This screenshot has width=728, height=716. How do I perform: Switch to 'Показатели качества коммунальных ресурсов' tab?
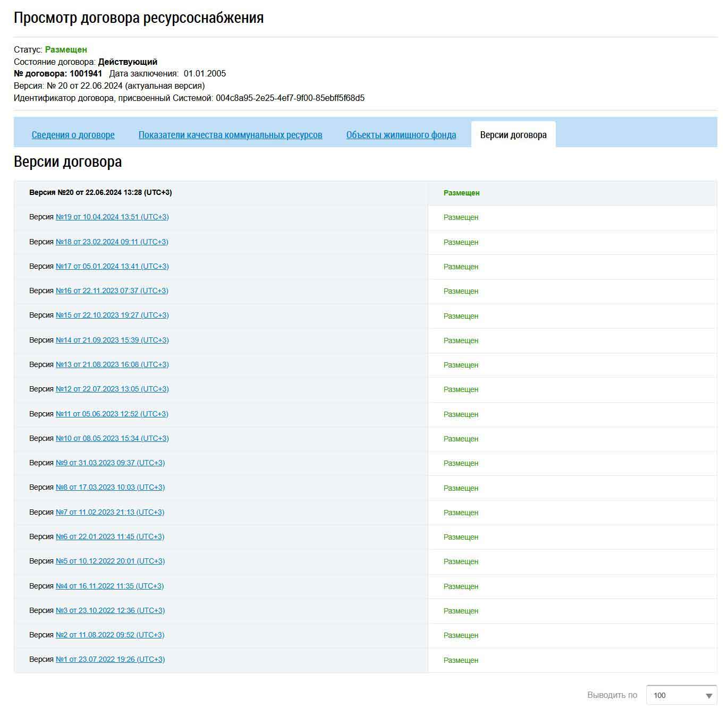click(230, 135)
